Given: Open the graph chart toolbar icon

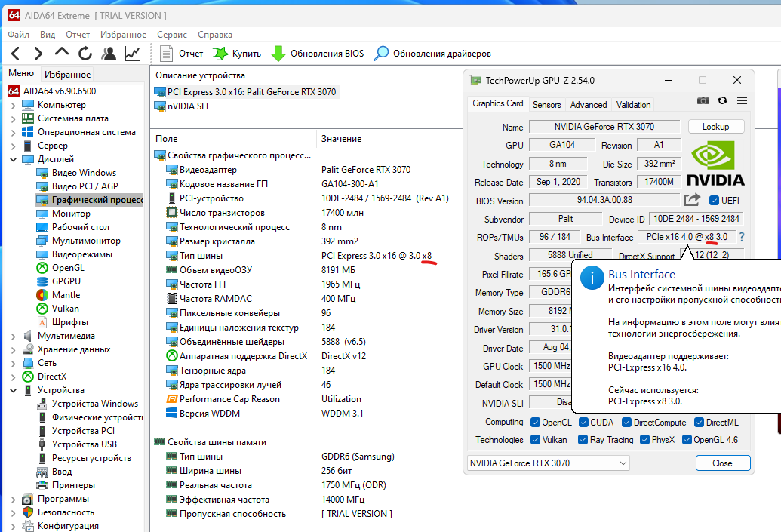Looking at the screenshot, I should (x=132, y=54).
